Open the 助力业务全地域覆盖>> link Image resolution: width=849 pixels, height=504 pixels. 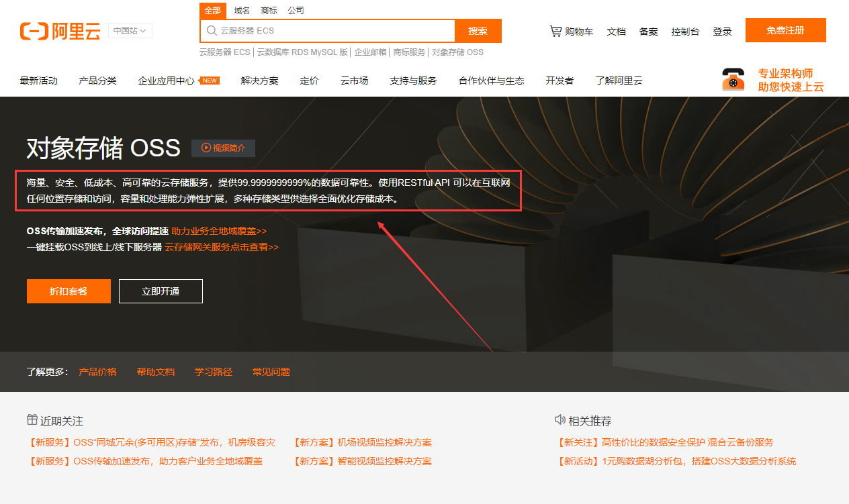[219, 231]
